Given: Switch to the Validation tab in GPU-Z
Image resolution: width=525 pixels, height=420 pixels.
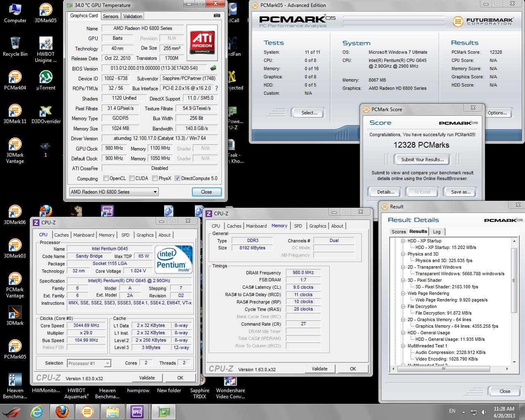Looking at the screenshot, I should pos(132,16).
